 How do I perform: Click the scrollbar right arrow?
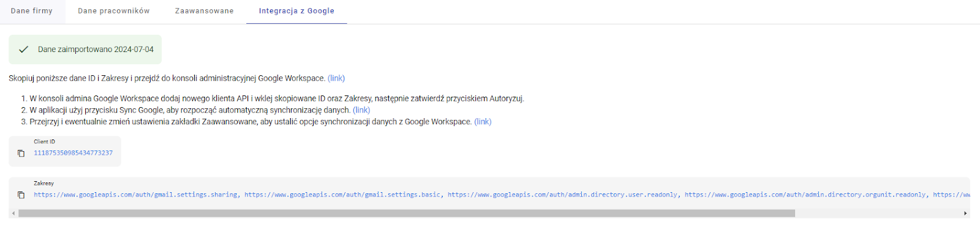pos(965,214)
